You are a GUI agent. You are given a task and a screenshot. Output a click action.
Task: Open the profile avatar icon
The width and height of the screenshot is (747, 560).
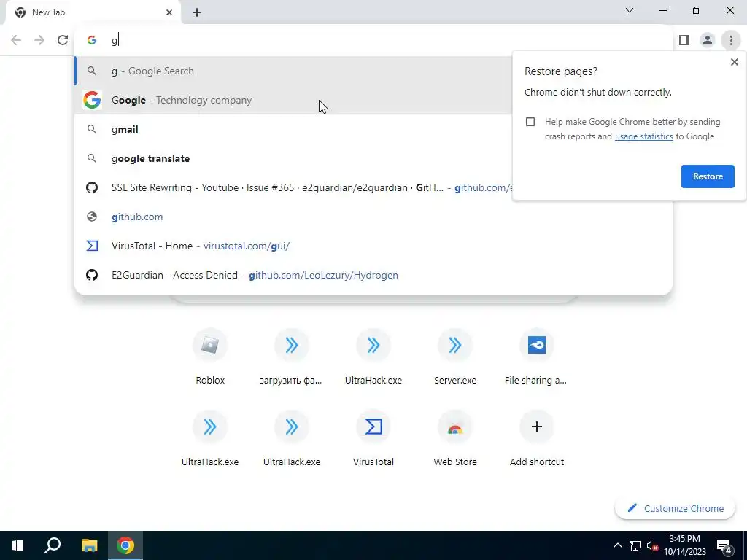click(x=708, y=40)
